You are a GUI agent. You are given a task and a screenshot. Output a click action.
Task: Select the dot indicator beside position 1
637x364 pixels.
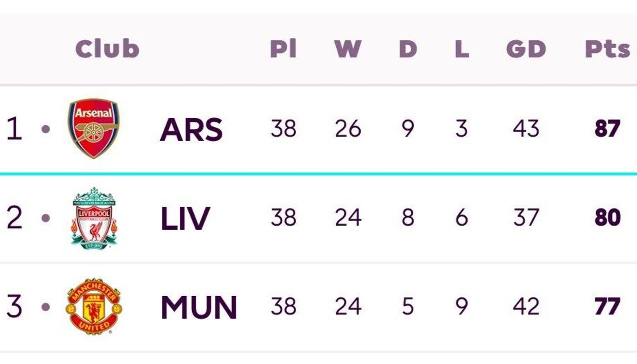tap(45, 129)
